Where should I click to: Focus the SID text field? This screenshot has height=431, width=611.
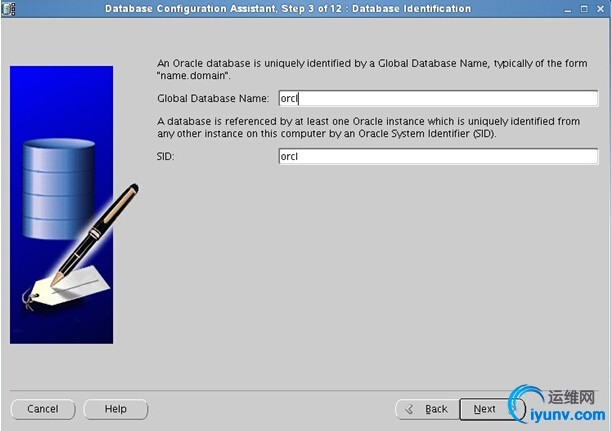(438, 156)
